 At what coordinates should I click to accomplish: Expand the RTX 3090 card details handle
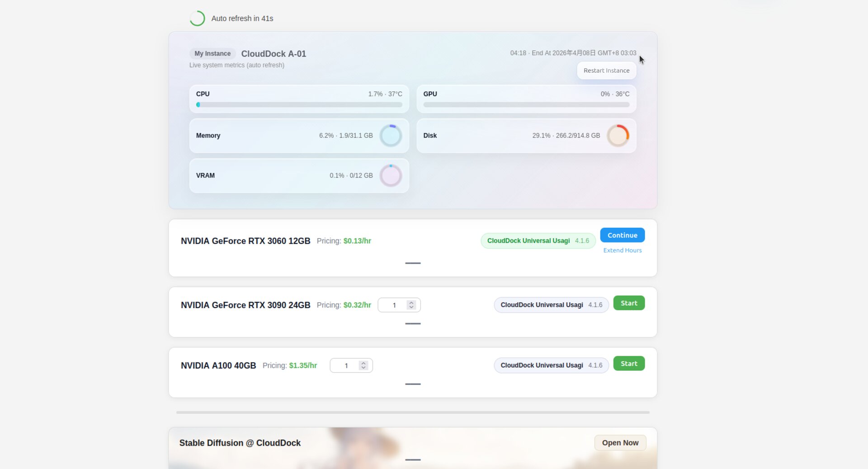coord(413,324)
